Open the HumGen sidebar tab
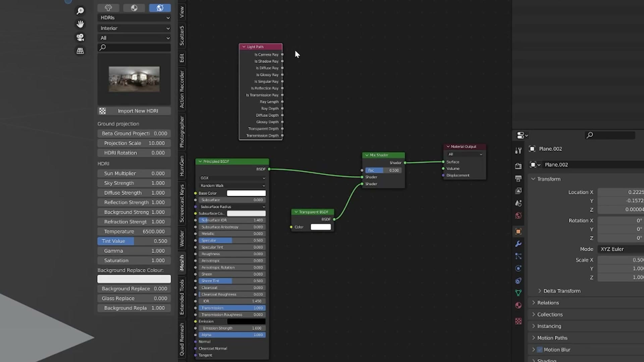 tap(182, 166)
